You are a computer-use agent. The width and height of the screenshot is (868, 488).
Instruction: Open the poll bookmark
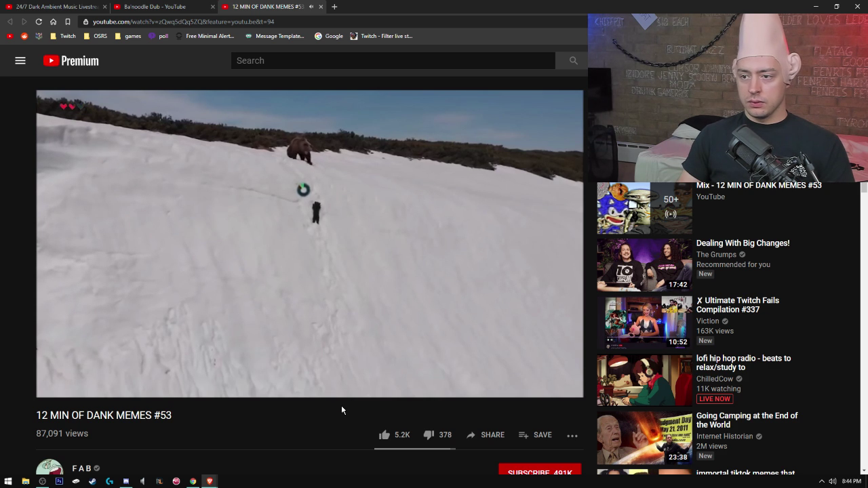coord(158,36)
